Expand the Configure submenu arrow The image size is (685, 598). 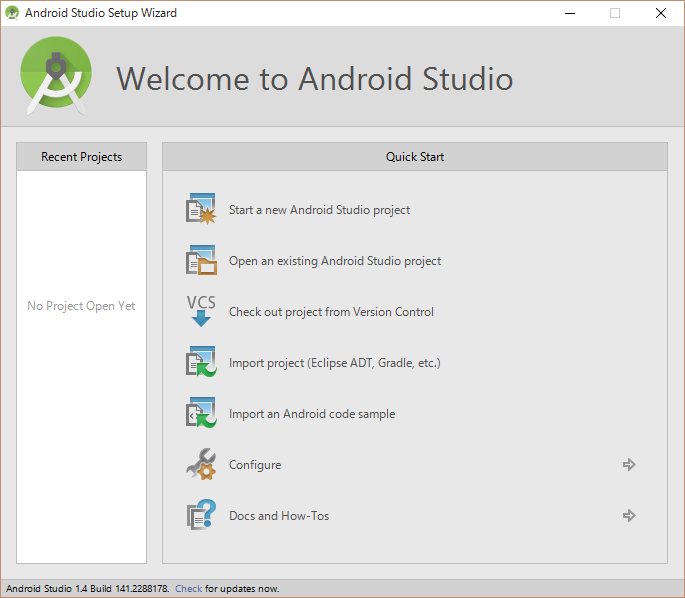(x=629, y=464)
